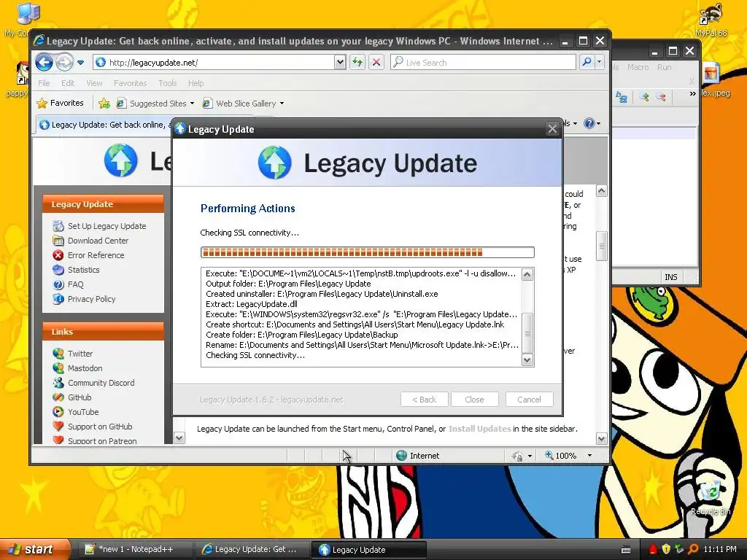Open Suggested Sites dropdown
The image size is (747, 560).
coord(155,104)
